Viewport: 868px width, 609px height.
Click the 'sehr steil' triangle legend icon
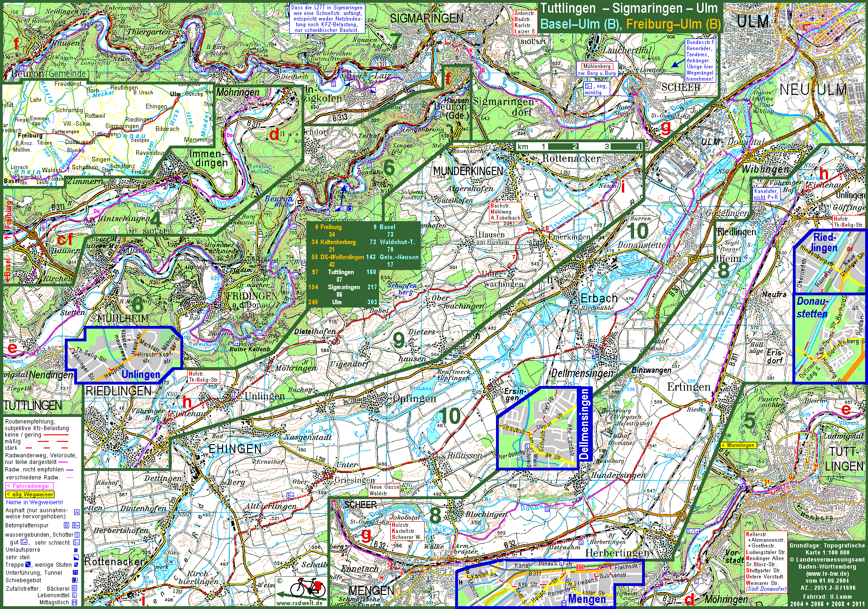pyautogui.click(x=76, y=557)
